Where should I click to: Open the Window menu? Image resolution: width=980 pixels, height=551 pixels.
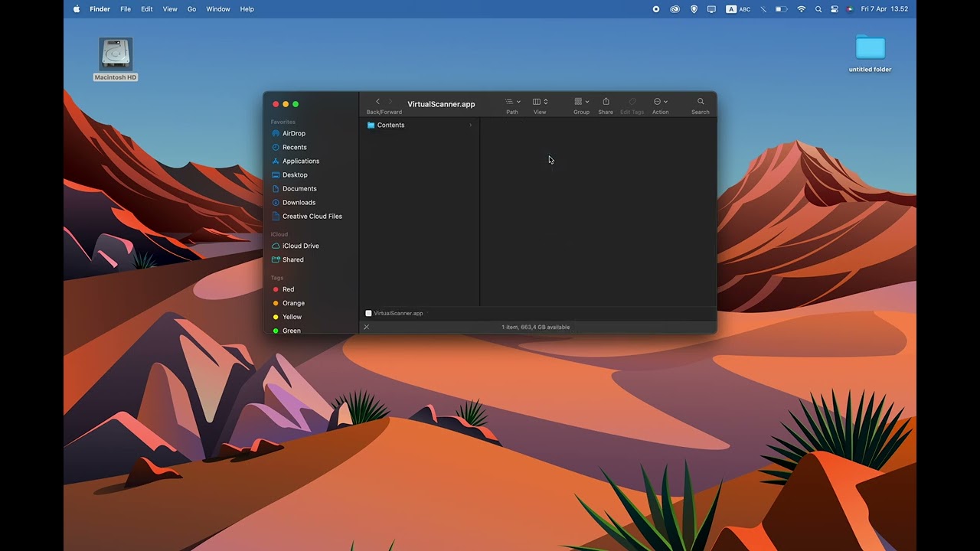tap(218, 9)
